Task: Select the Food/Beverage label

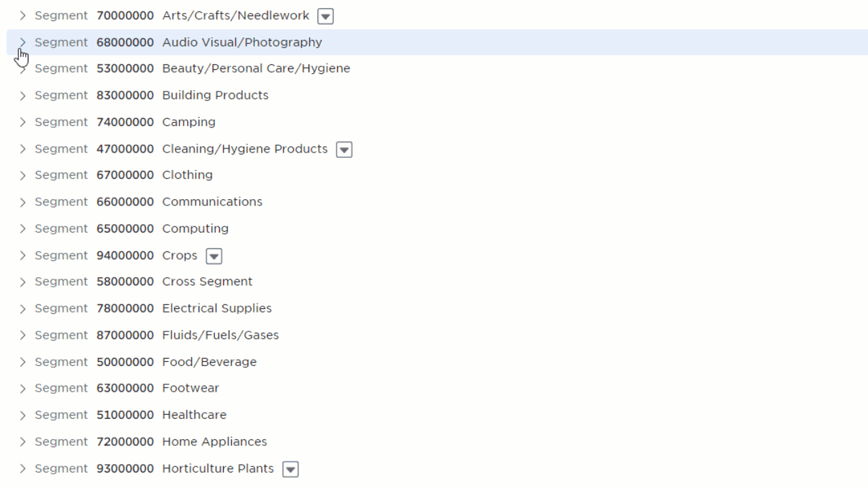Action: click(x=210, y=362)
